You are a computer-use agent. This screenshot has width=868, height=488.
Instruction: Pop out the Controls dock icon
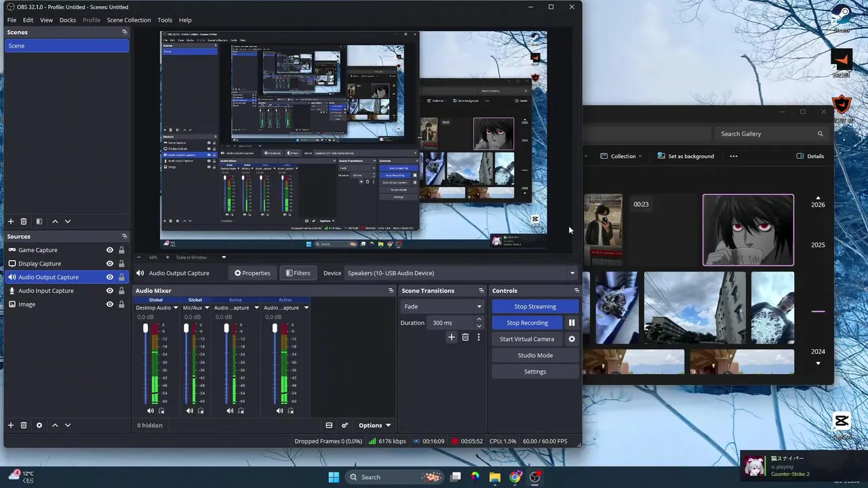(x=576, y=291)
